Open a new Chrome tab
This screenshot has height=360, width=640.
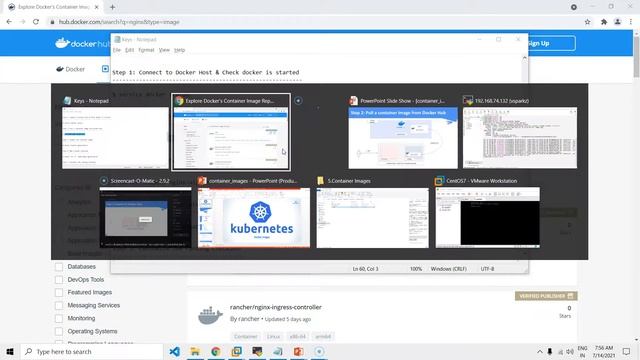[112, 7]
